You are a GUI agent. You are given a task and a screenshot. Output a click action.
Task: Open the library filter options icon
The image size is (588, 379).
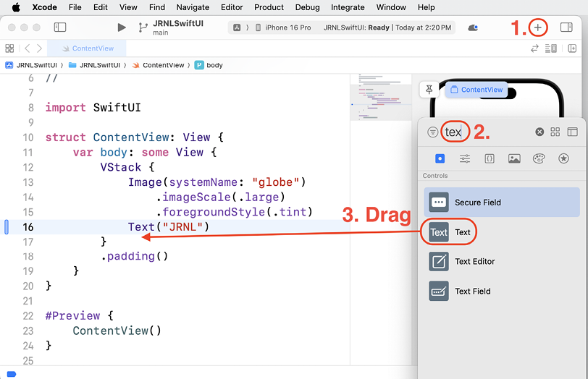coord(432,132)
